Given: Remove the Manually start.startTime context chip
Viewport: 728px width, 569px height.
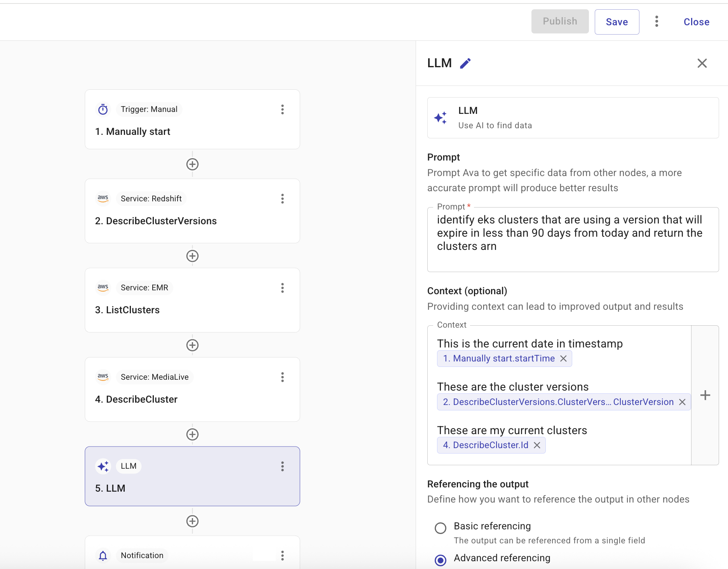Looking at the screenshot, I should (563, 359).
